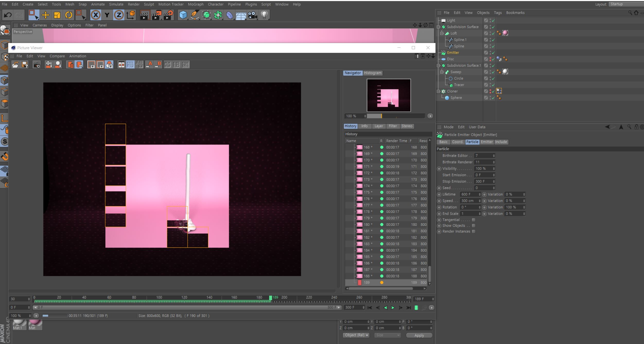Click the Undo arrow icon

click(x=8, y=15)
